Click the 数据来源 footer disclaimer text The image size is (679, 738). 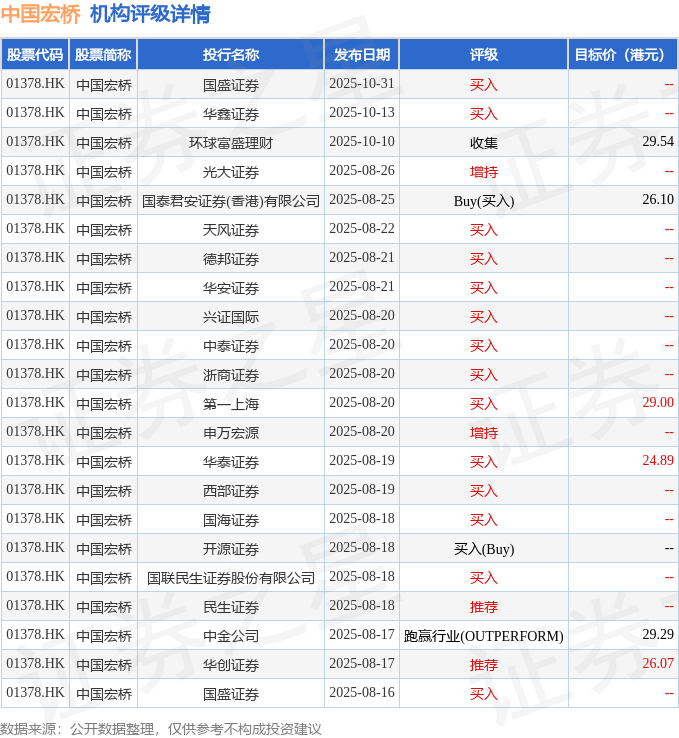point(161,729)
